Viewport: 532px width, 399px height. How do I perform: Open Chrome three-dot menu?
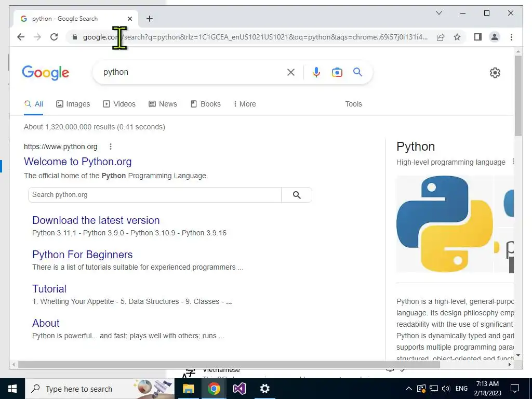pos(511,37)
